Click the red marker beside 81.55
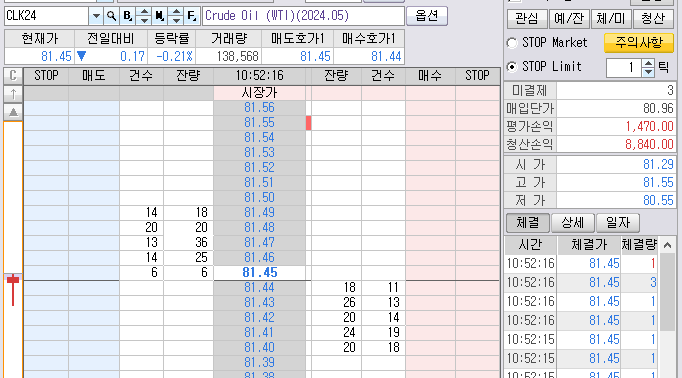Viewport: 682px width, 378px height. coord(308,123)
